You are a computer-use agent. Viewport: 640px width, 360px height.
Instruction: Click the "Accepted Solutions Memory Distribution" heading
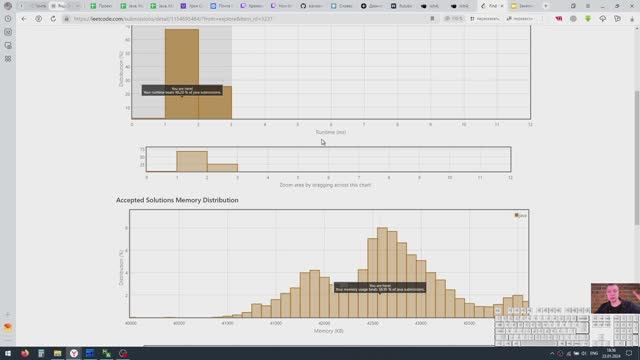[x=177, y=200]
